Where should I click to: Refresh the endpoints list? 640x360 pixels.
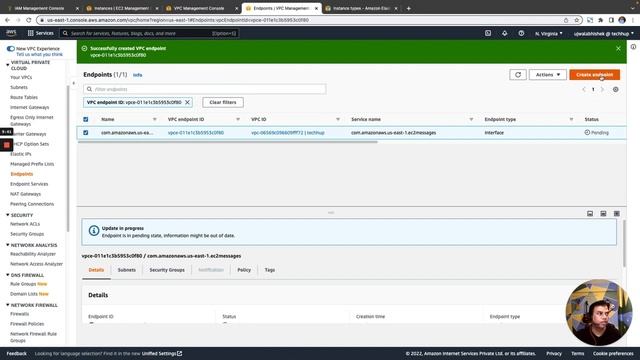(518, 75)
